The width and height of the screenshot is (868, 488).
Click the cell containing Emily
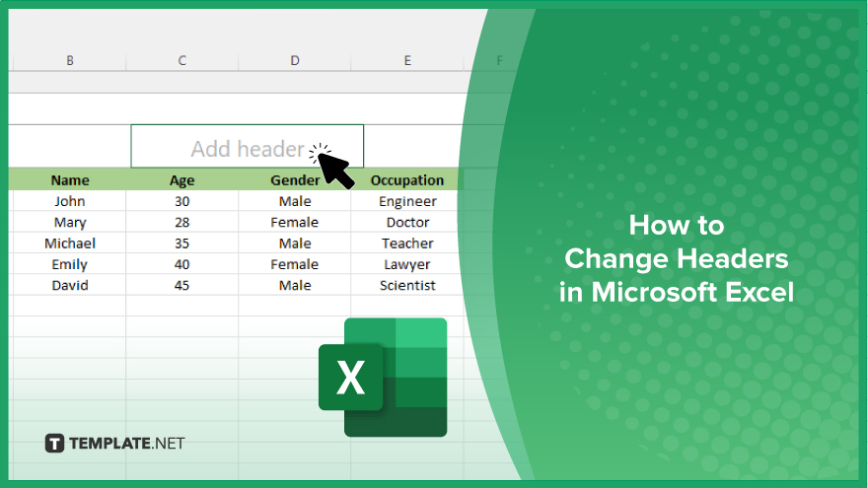tap(70, 264)
